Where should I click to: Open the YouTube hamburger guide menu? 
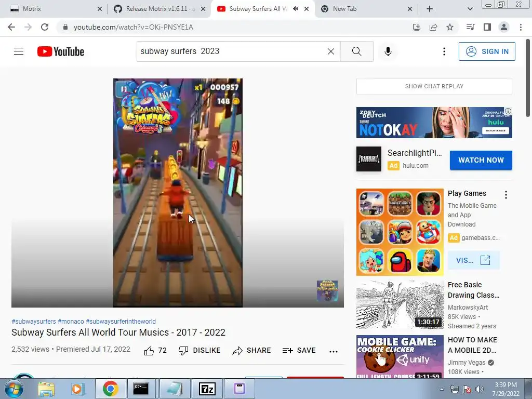[x=19, y=51]
